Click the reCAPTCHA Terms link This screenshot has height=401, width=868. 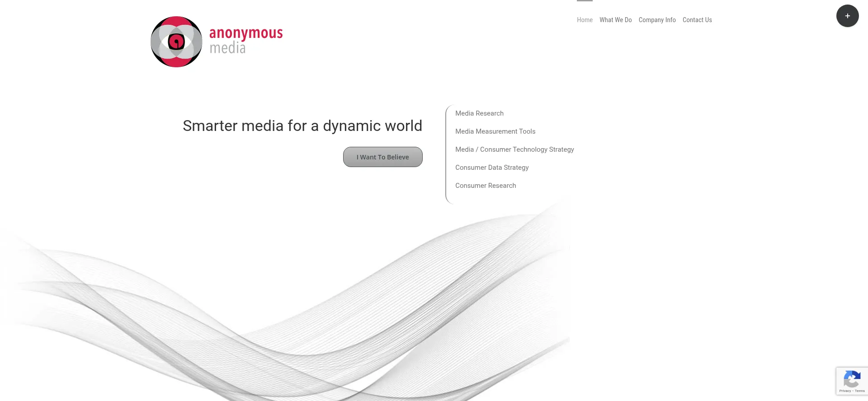pos(860,391)
